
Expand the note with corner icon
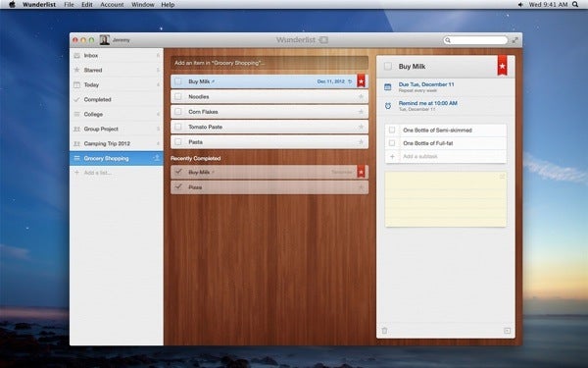(x=502, y=176)
